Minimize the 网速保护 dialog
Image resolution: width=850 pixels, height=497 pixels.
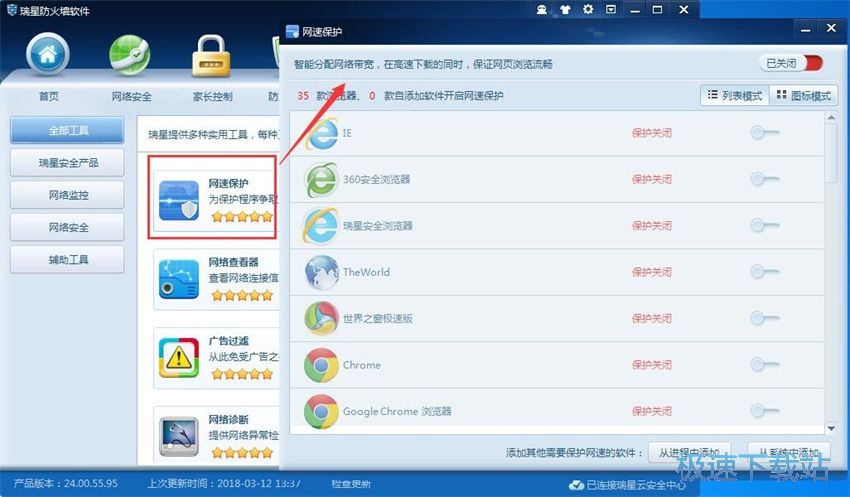[x=806, y=29]
